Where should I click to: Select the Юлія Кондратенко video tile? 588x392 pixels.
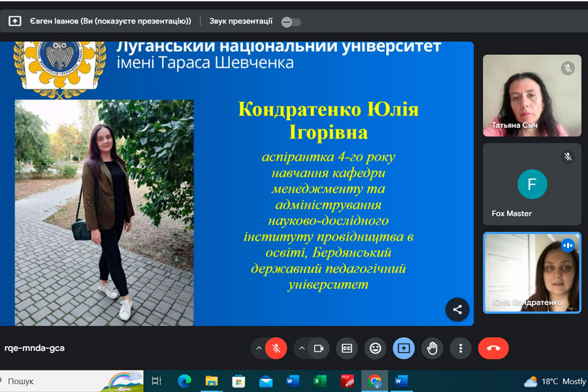(532, 272)
